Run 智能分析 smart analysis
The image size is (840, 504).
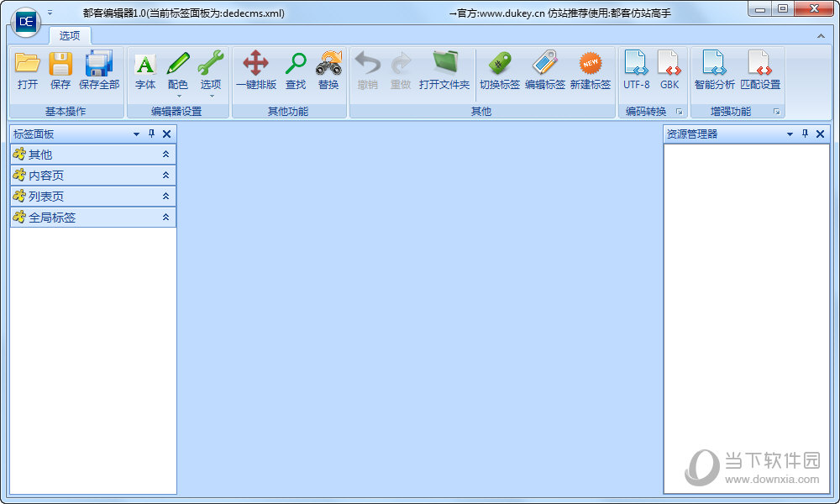715,71
